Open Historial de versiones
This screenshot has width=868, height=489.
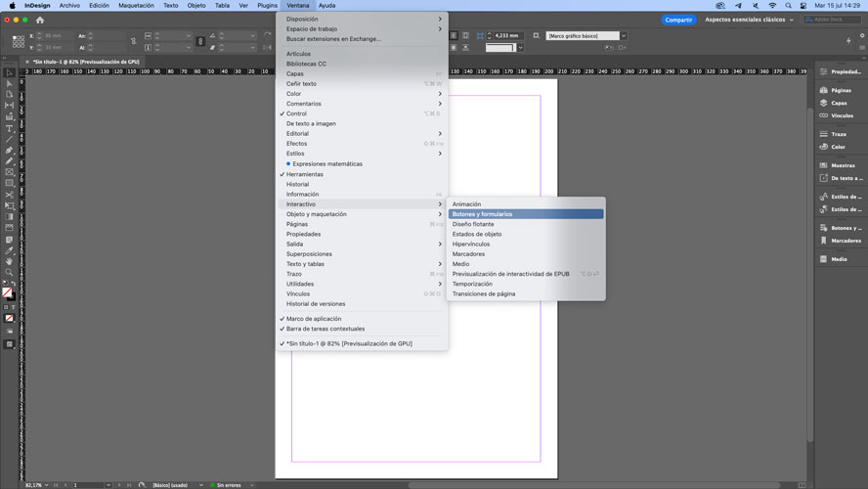(362, 304)
